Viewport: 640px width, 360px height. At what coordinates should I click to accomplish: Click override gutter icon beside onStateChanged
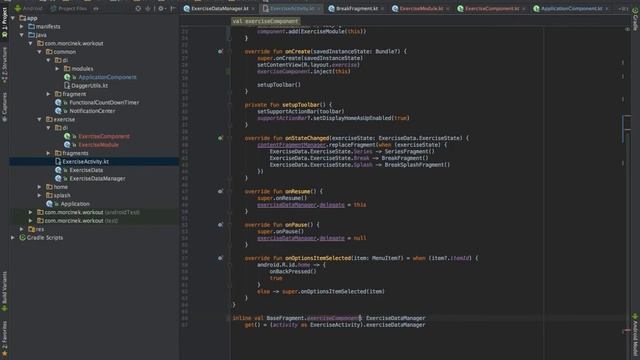click(220, 138)
